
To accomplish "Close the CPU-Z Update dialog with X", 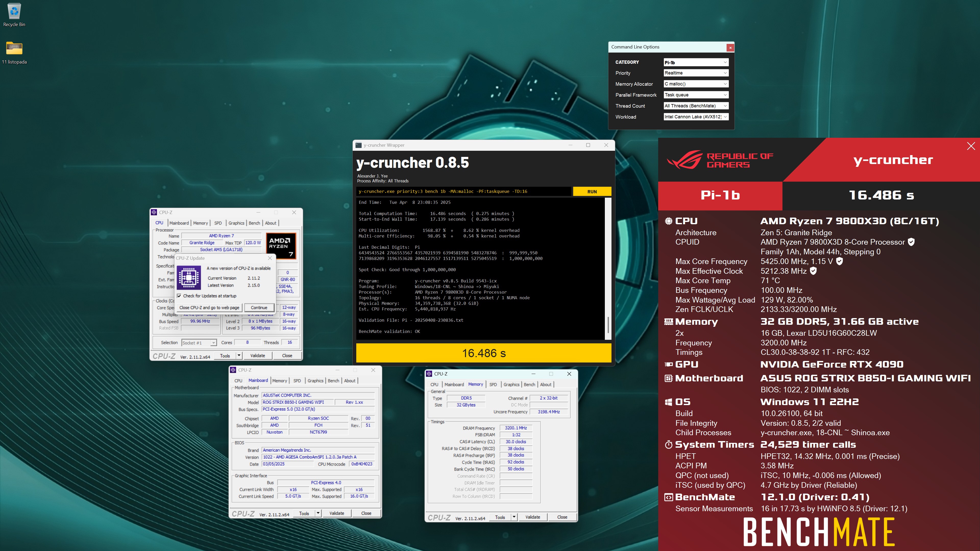I will (270, 258).
